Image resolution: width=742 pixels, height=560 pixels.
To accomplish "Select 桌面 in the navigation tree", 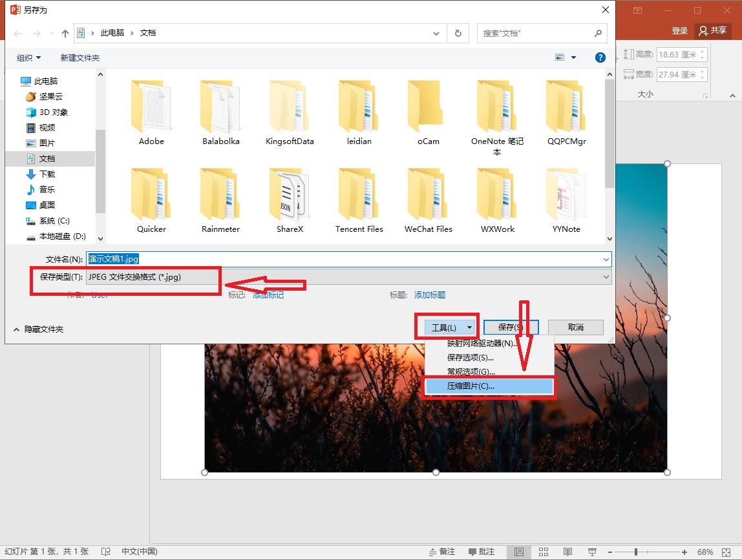I will click(x=40, y=205).
